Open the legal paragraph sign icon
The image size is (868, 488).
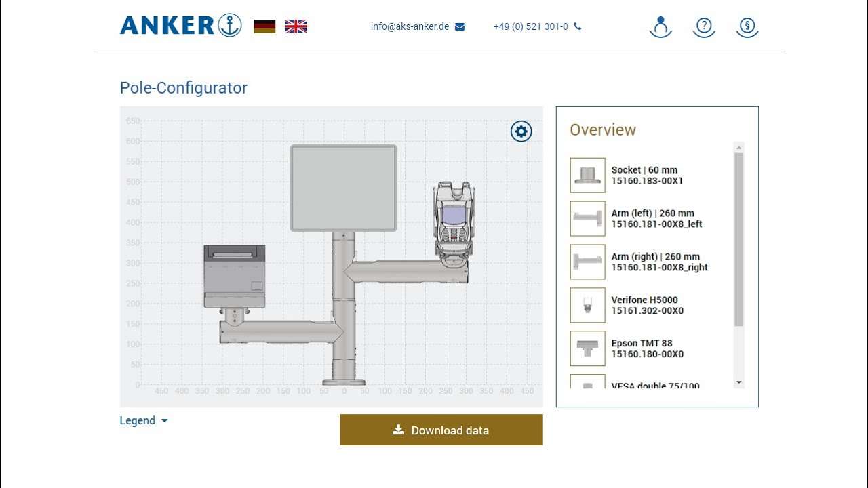(747, 27)
